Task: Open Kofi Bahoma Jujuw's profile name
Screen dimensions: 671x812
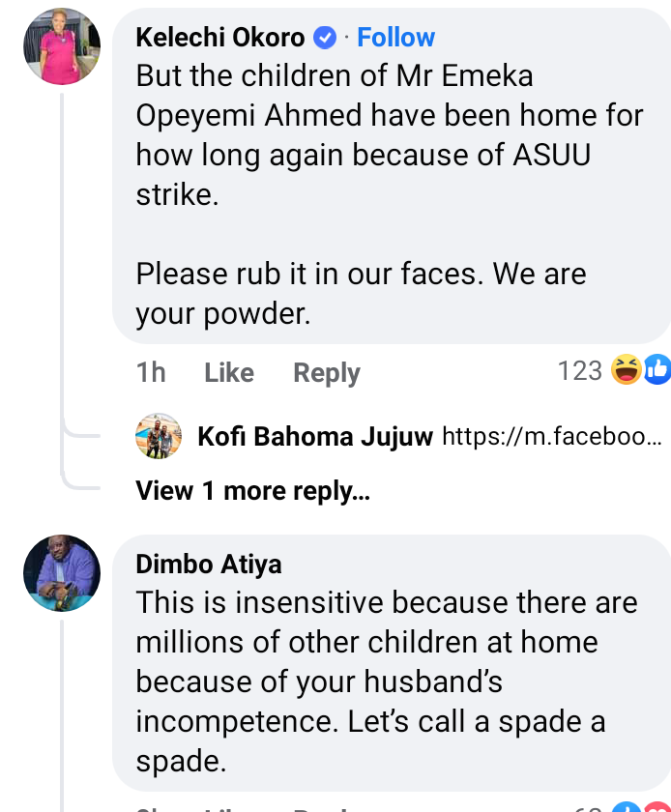Action: (x=315, y=437)
